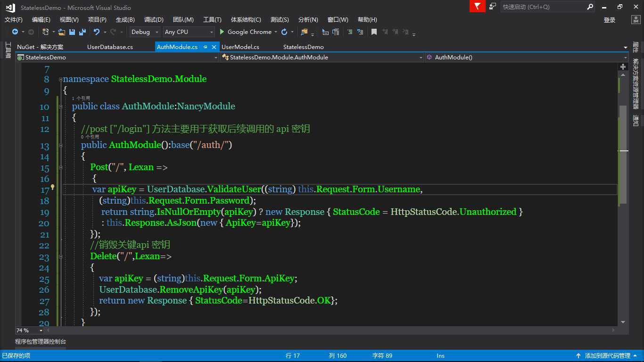
Task: Start debugging with the Google Chrome run button
Action: [246, 32]
